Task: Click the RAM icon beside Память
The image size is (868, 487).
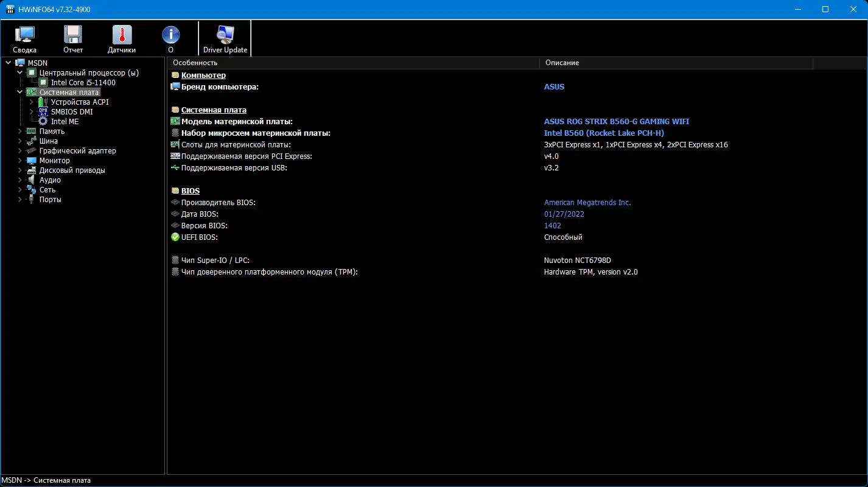Action: 32,131
